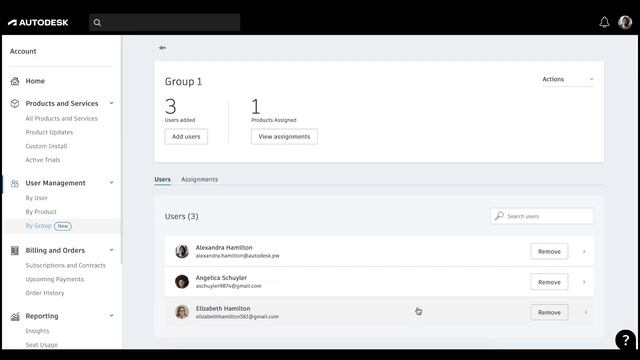This screenshot has width=640, height=360.
Task: Open Active Trials
Action: (42, 160)
